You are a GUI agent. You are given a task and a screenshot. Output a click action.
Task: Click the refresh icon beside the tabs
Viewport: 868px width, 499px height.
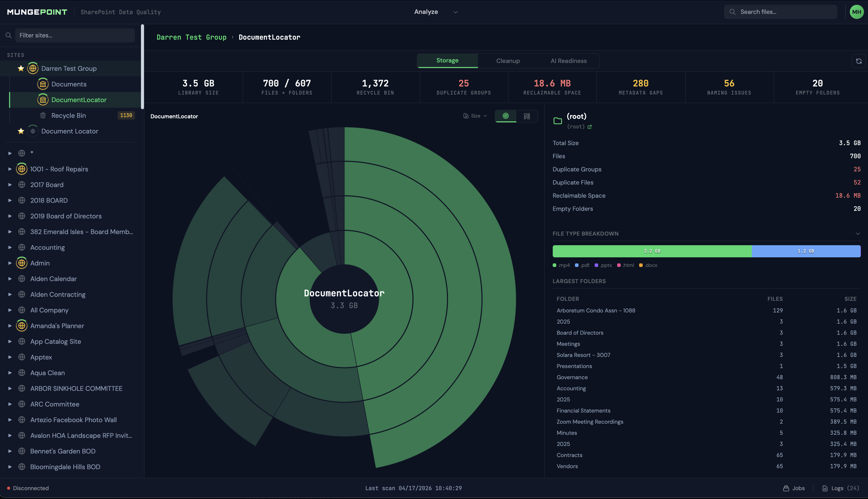point(859,61)
